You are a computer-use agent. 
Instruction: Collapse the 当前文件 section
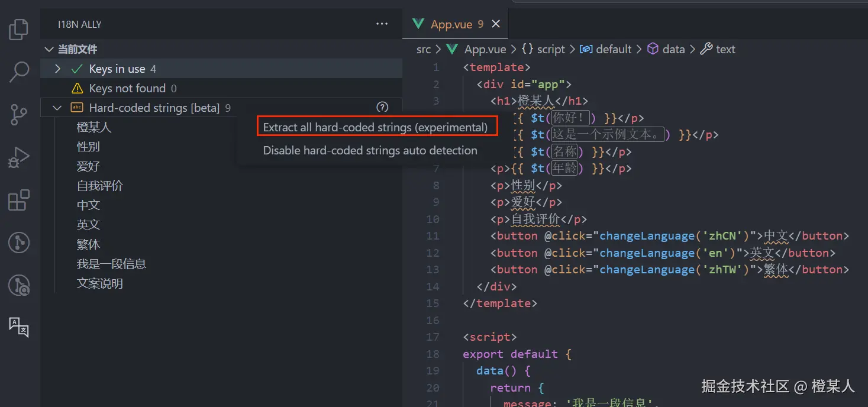click(x=49, y=49)
